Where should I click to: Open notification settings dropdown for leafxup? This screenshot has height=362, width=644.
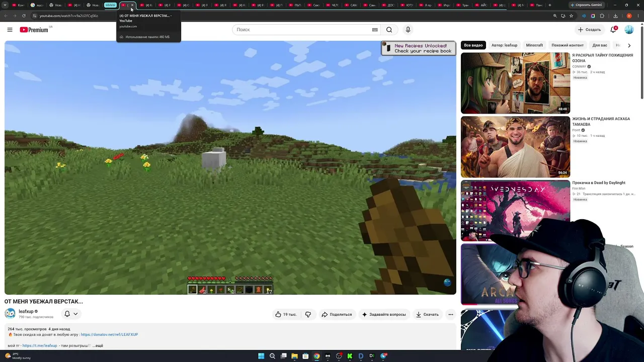coord(71,314)
